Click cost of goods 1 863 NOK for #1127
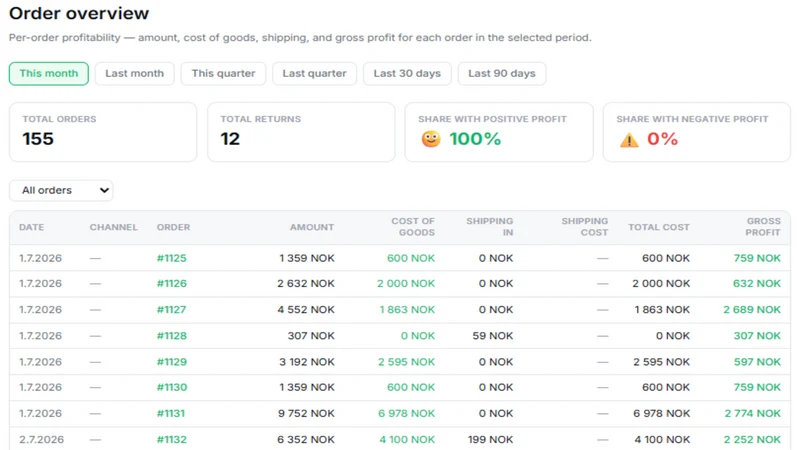This screenshot has height=450, width=800. (407, 310)
